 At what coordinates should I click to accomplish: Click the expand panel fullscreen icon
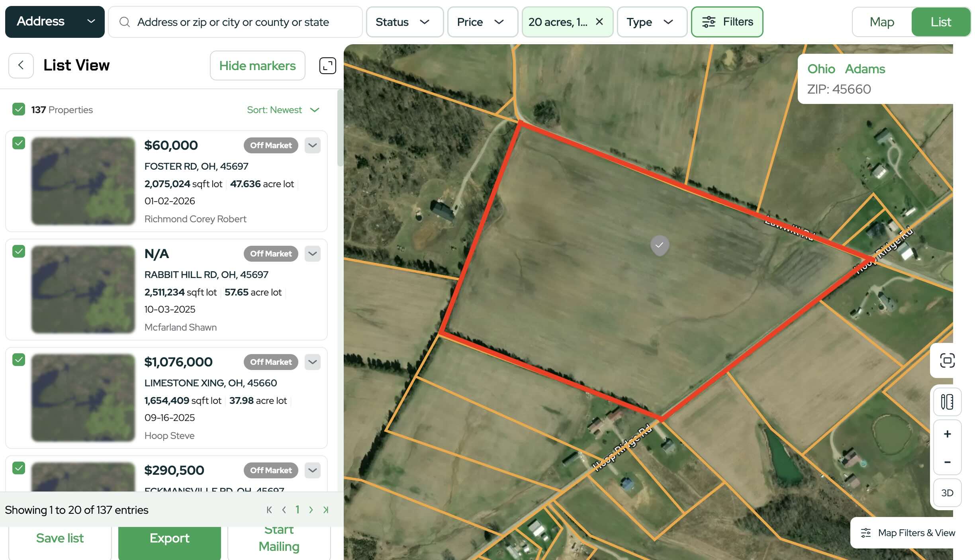pyautogui.click(x=327, y=66)
